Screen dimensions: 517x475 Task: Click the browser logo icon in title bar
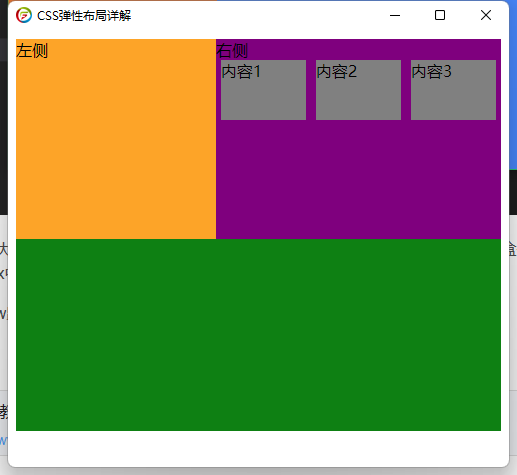coord(24,15)
